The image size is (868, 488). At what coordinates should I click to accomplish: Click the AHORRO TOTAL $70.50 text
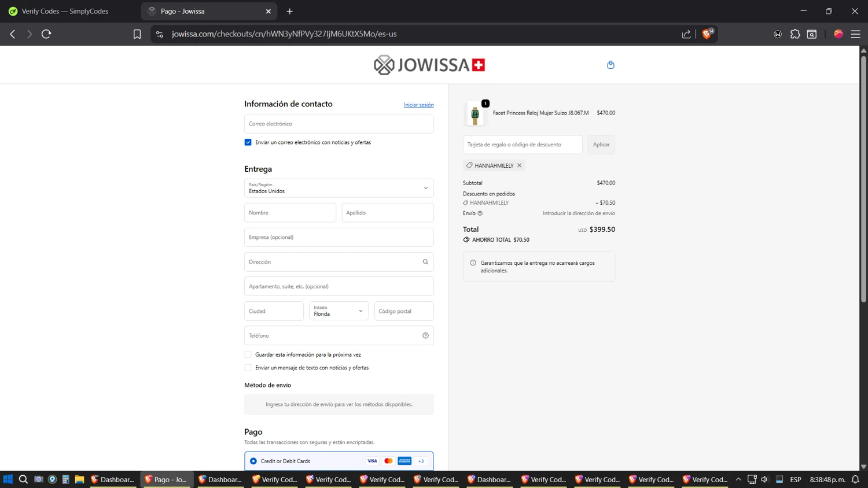click(501, 239)
